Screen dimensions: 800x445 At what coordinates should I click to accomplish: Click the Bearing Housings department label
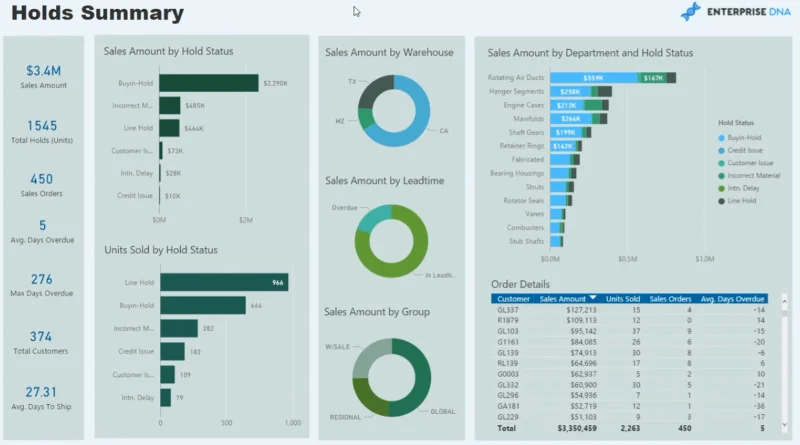click(517, 174)
